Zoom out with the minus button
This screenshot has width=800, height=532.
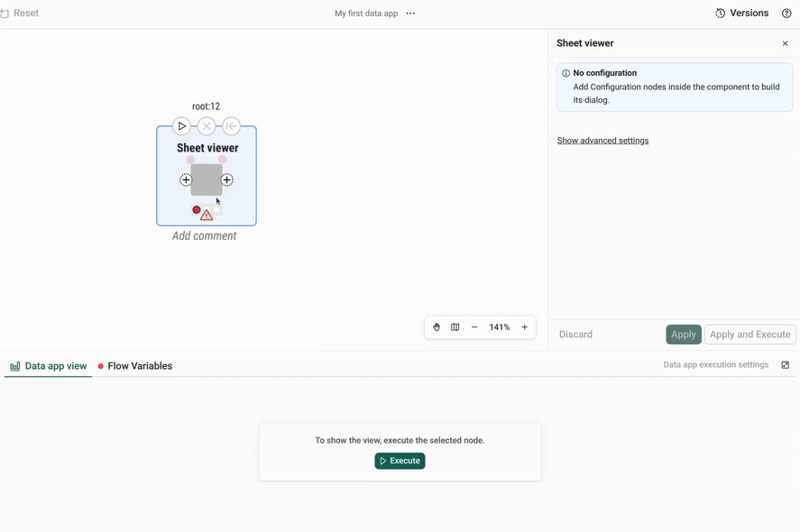474,327
